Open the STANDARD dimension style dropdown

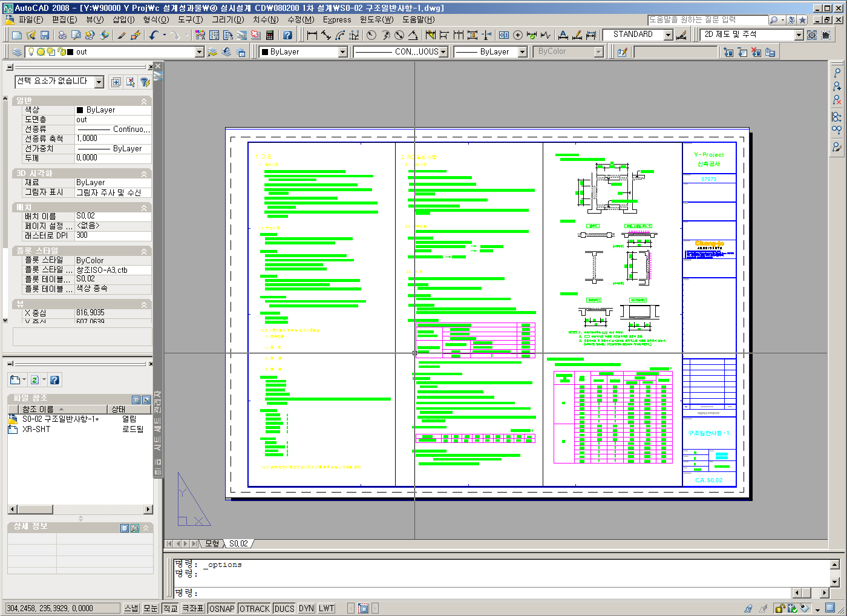point(668,34)
